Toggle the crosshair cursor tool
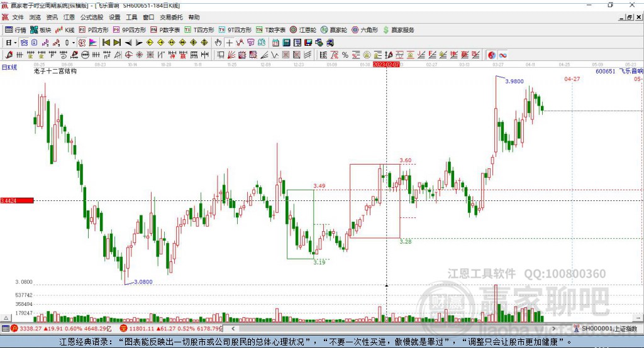The height and width of the screenshot is (348, 644). pos(229,43)
